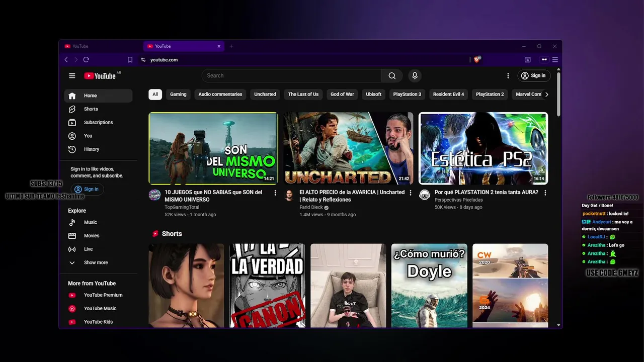Click the YouTube logo
Screen dimensions: 644x362
[100, 76]
